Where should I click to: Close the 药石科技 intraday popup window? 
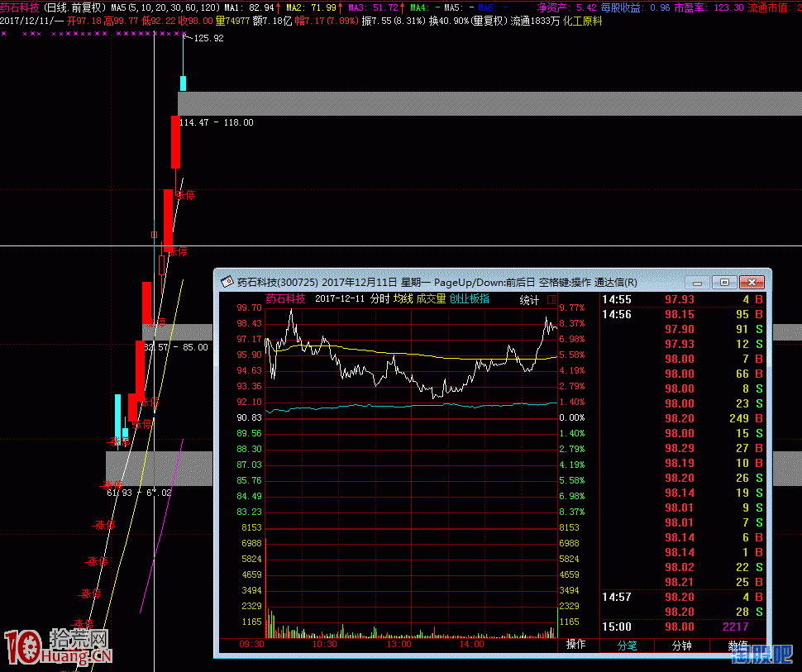point(752,283)
